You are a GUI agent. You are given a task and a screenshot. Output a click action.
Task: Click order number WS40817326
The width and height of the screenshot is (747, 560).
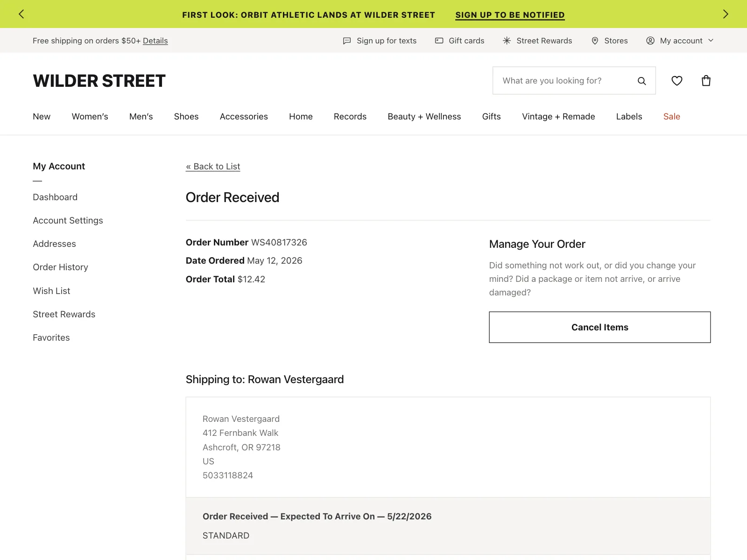tap(279, 242)
